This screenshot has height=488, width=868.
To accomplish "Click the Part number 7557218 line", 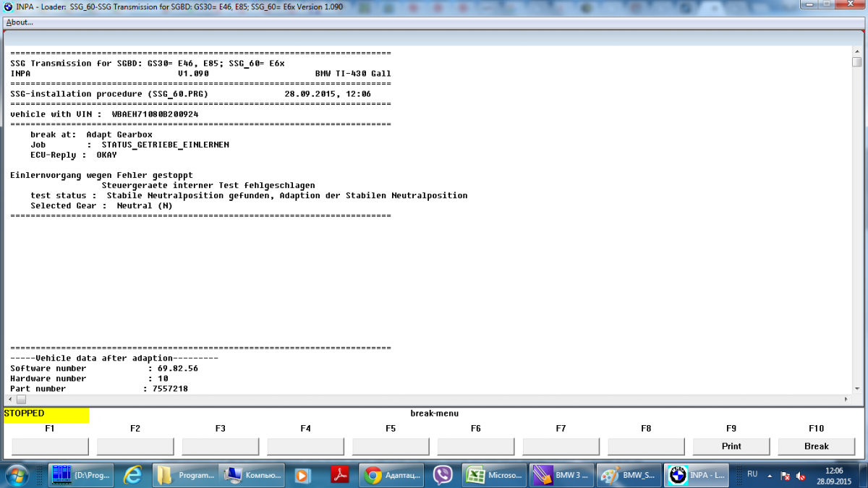I will coord(99,388).
